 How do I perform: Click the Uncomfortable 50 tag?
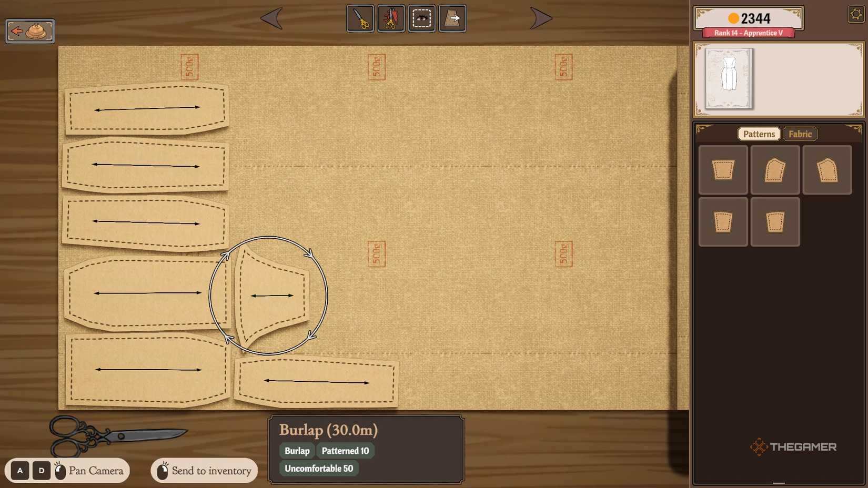click(319, 469)
